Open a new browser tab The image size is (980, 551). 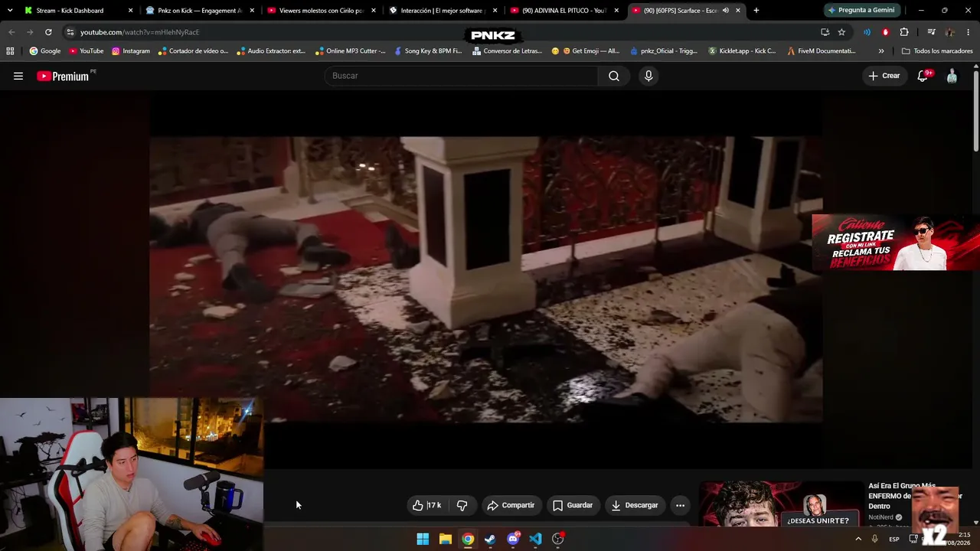(x=756, y=11)
